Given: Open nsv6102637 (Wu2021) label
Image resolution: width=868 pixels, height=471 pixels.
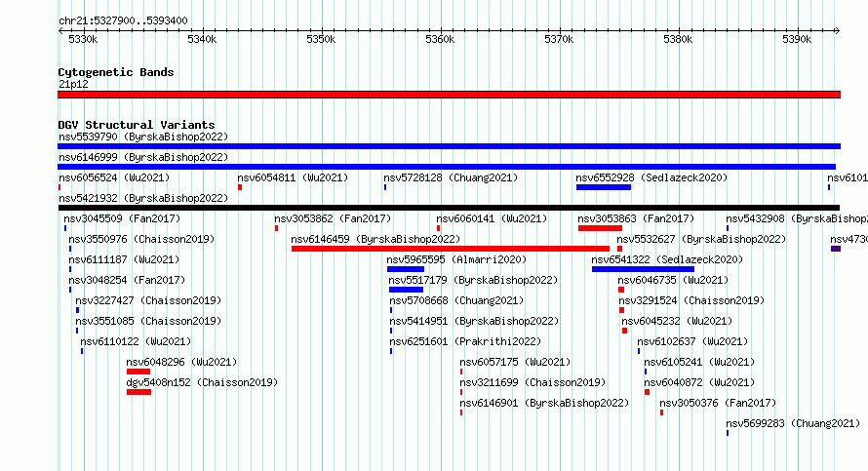Looking at the screenshot, I should pyautogui.click(x=692, y=341).
